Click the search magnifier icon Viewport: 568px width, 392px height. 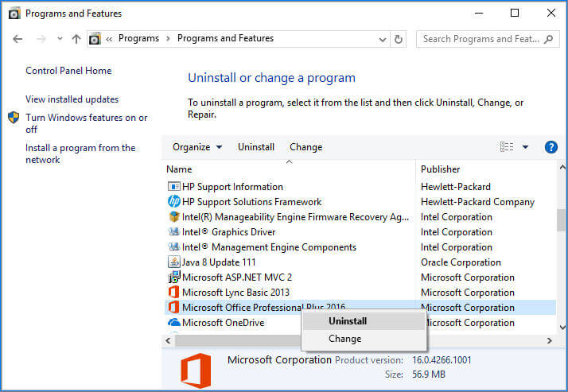550,38
